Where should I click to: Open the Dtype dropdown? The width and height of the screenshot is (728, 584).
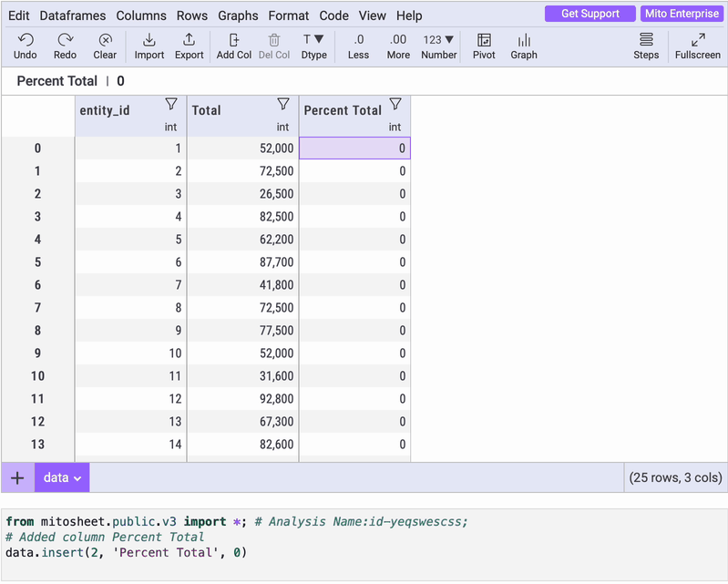[313, 46]
